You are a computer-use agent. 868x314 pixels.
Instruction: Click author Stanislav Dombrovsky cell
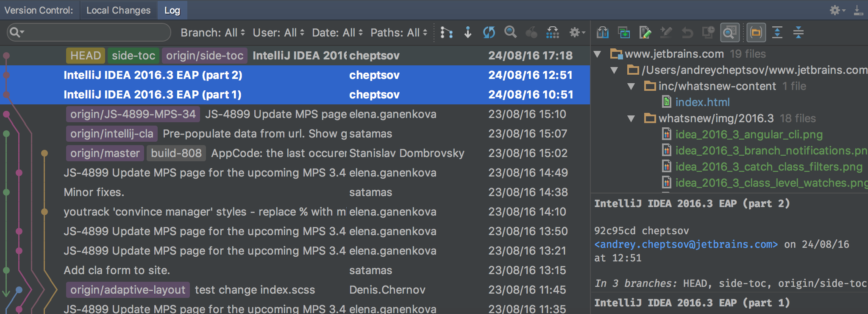[x=407, y=153]
